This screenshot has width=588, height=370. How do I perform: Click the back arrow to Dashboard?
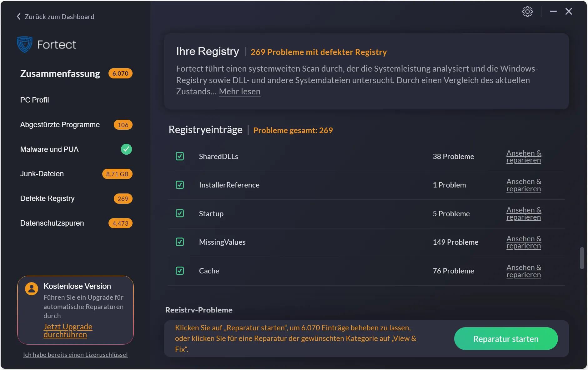[19, 17]
